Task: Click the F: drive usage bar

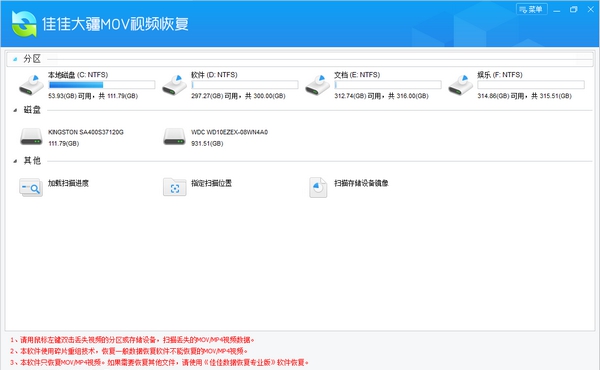Action: click(x=531, y=85)
